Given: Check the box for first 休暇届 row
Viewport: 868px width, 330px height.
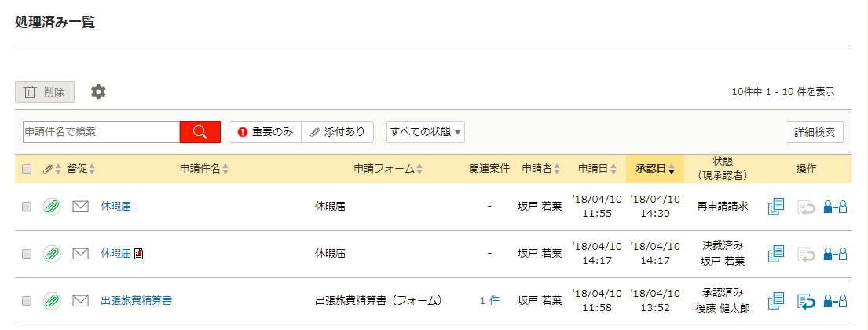Looking at the screenshot, I should 27,207.
